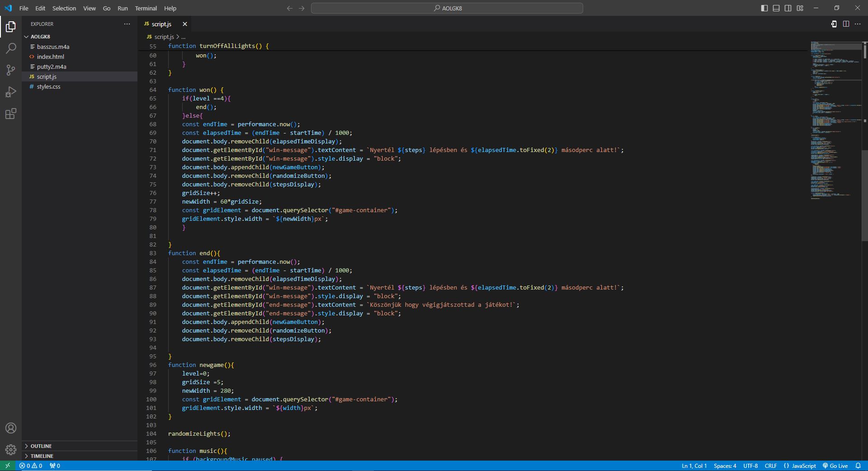Open the Edit menu
The image size is (868, 471).
(40, 8)
